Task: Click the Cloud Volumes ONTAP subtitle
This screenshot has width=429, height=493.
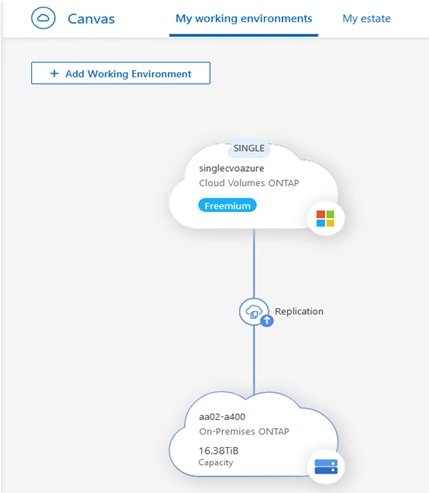Action: tap(249, 183)
